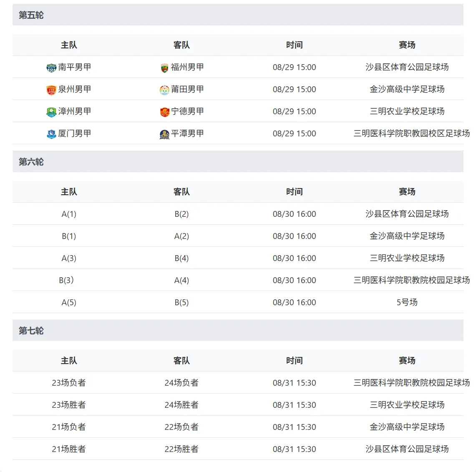This screenshot has width=476, height=472.
Task: Click time cell in 21场胜者 row
Action: 294,449
